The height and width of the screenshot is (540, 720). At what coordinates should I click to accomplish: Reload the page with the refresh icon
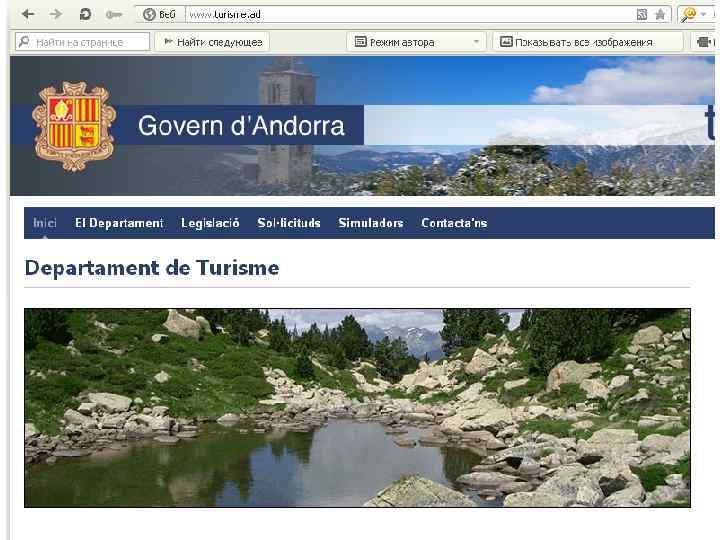click(x=85, y=14)
